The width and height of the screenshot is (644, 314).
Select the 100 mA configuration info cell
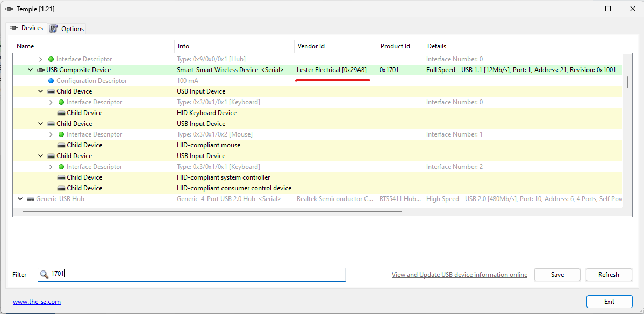coord(188,81)
